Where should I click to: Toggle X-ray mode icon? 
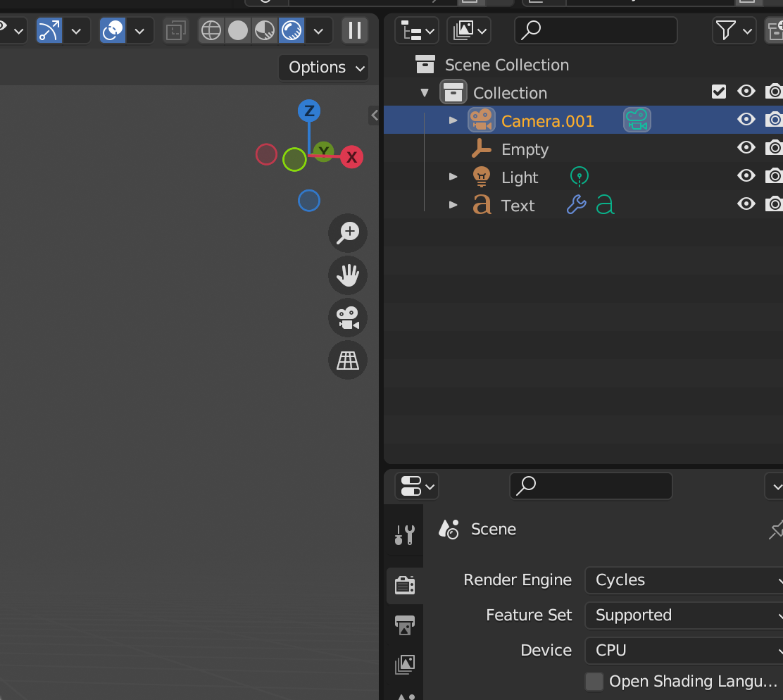(176, 31)
